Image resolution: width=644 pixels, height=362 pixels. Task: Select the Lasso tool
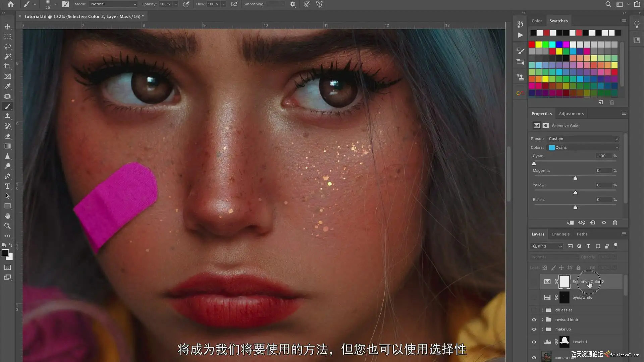(7, 46)
